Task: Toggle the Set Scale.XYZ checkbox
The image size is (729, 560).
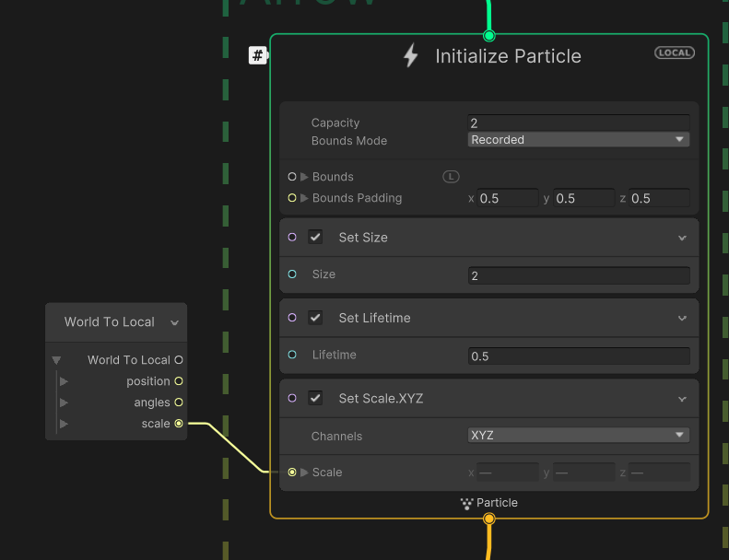Action: click(x=315, y=399)
